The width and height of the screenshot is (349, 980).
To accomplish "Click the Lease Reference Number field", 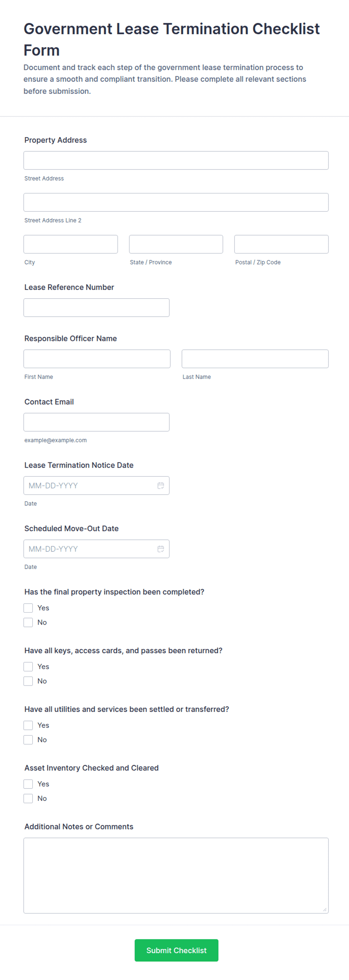I will [x=96, y=307].
